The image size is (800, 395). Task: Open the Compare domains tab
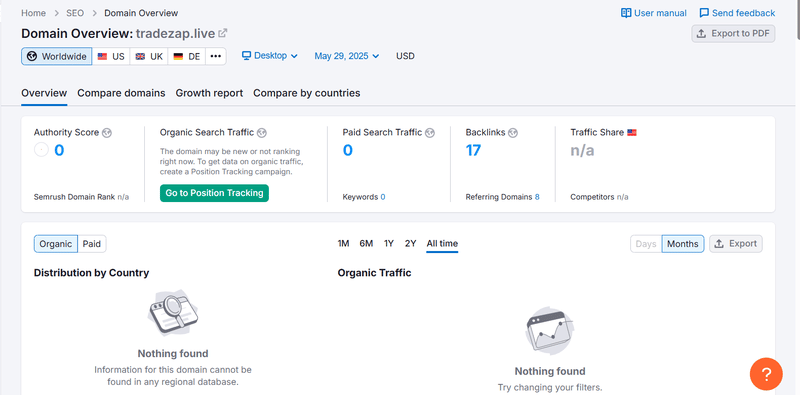point(121,93)
